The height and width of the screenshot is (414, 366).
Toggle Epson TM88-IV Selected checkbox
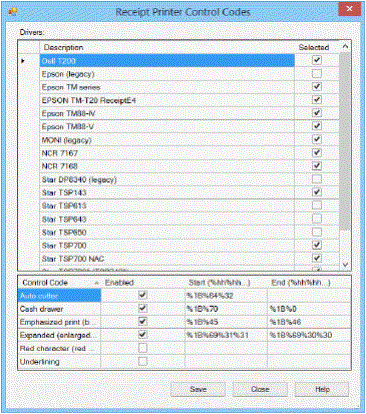click(317, 113)
